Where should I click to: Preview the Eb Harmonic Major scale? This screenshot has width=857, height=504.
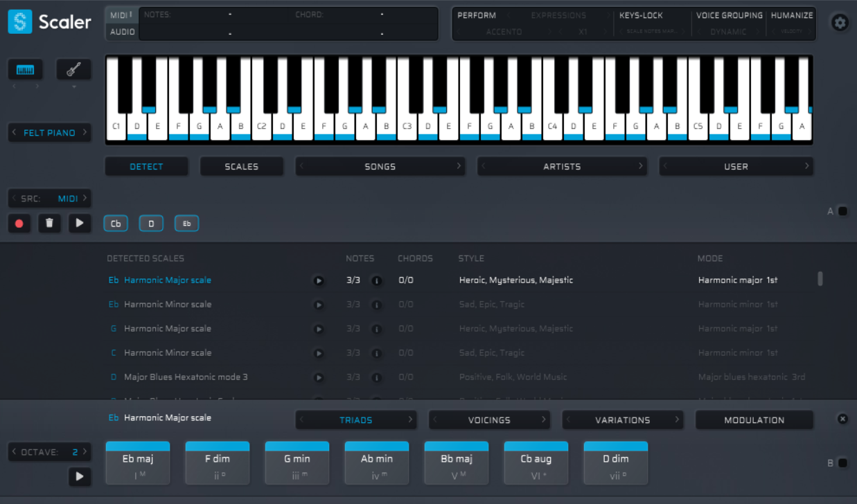319,281
